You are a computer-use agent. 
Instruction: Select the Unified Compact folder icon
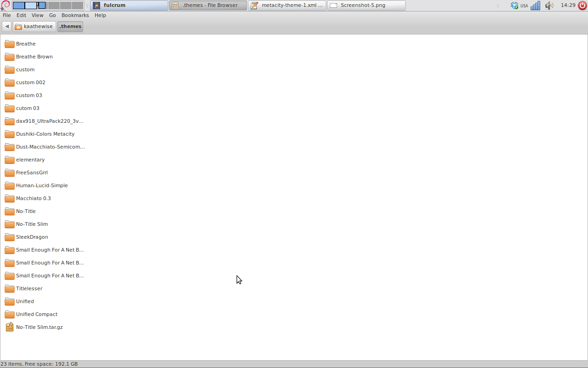pos(10,314)
